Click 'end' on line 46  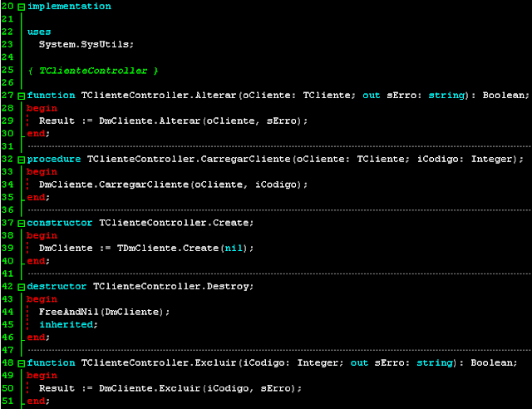point(36,338)
